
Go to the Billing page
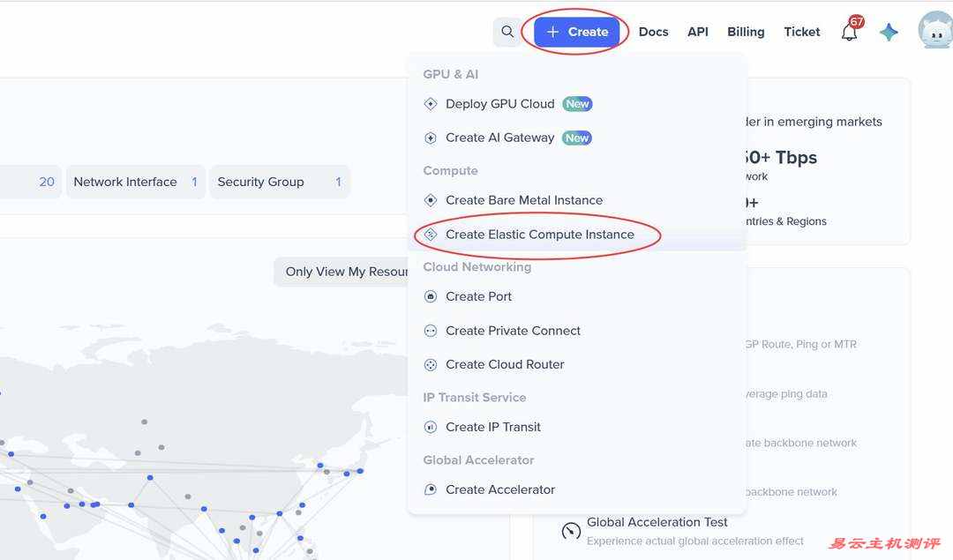coord(746,32)
